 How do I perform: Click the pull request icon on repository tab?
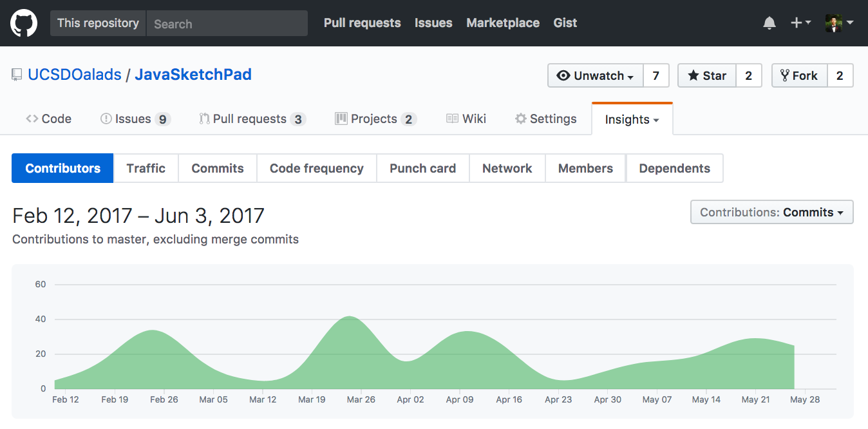pos(204,119)
